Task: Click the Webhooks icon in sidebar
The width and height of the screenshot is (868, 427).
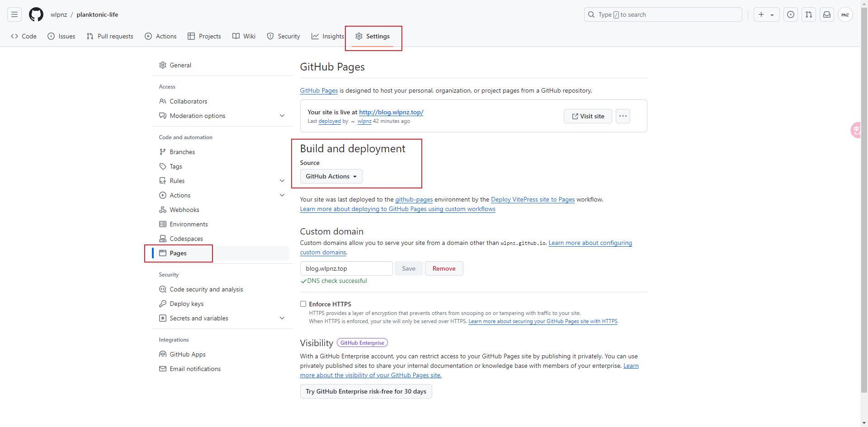Action: pos(163,210)
